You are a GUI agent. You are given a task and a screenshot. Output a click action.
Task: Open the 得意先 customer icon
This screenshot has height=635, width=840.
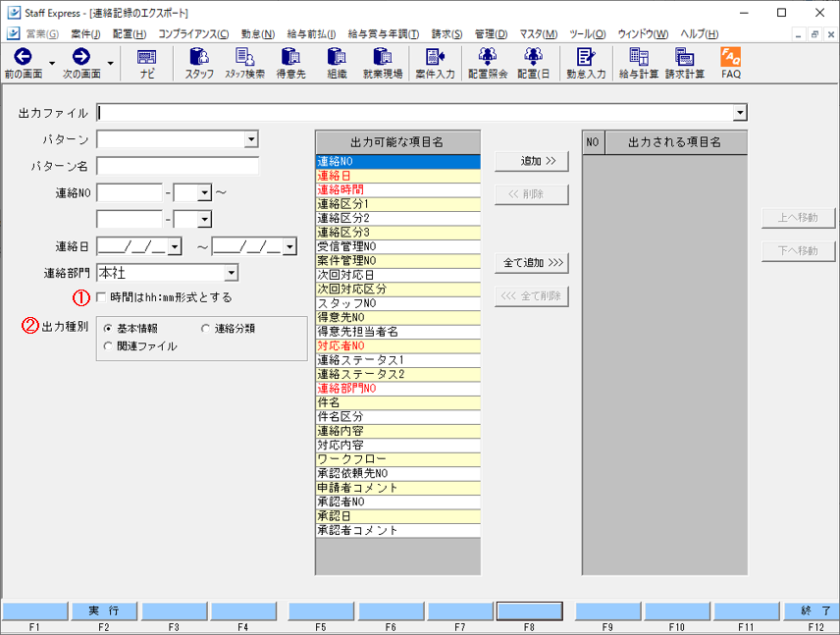tap(290, 63)
